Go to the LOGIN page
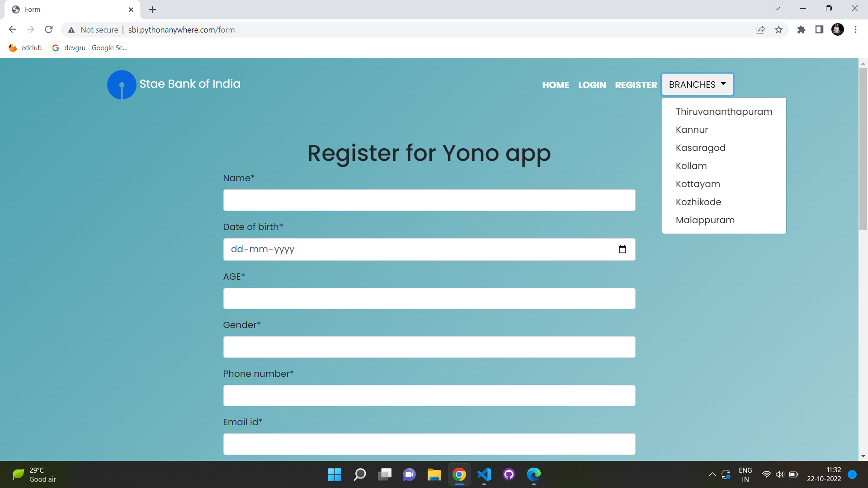Screen dimensions: 868x488 pos(592,85)
